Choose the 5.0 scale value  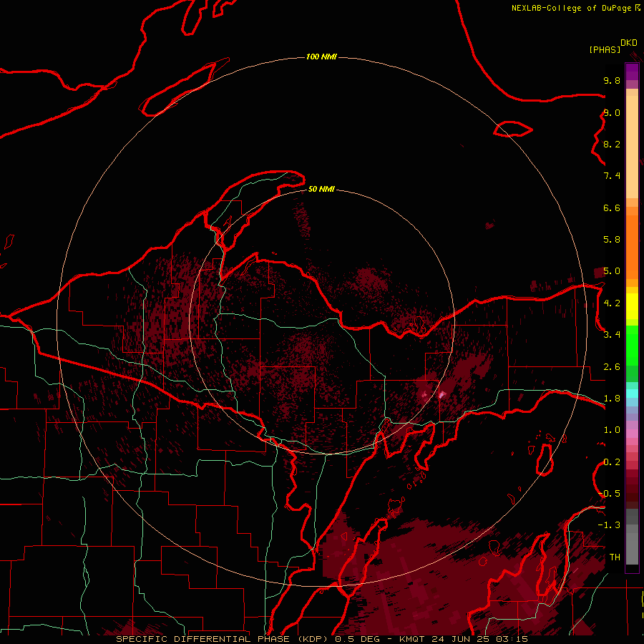tap(612, 271)
